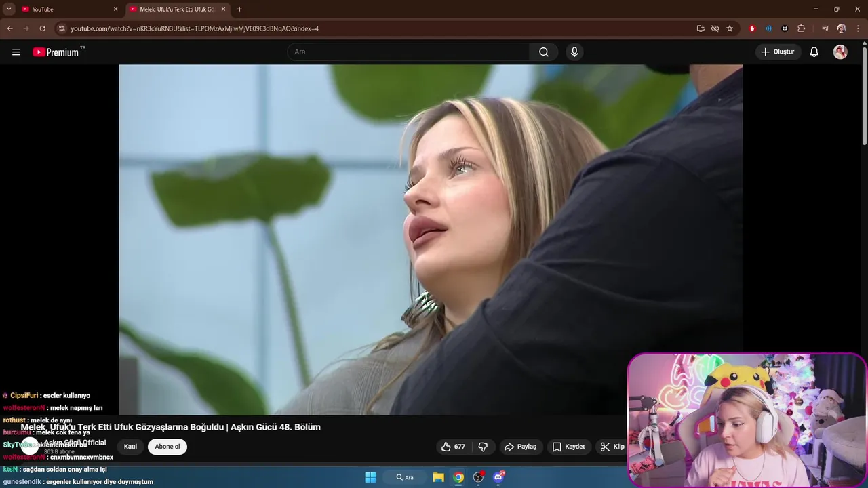
Task: Click the Katıl join button
Action: pos(130,447)
